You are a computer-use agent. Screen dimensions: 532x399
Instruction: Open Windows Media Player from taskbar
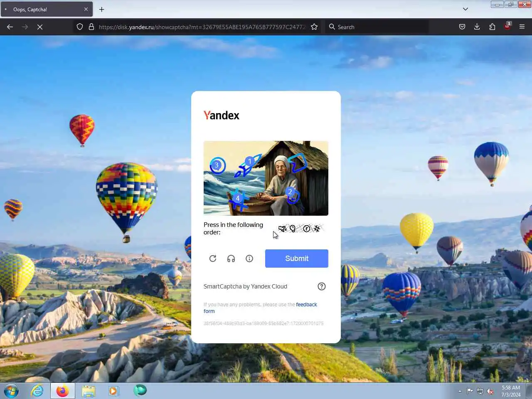(113, 391)
